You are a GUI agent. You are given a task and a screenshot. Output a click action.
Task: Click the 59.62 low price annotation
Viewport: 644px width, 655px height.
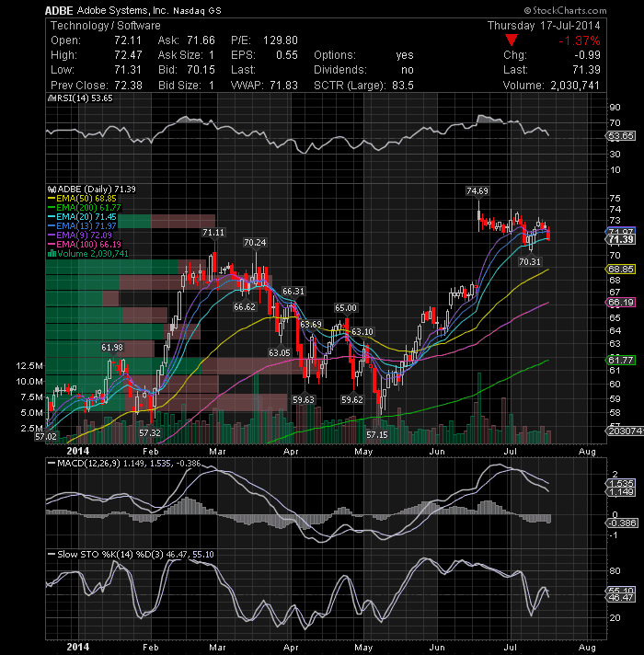(352, 400)
